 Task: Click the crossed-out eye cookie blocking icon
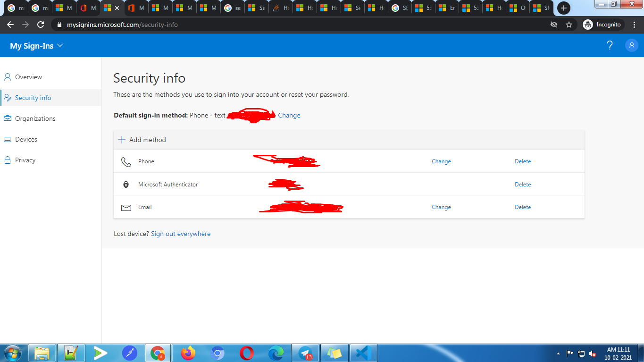coord(554,25)
